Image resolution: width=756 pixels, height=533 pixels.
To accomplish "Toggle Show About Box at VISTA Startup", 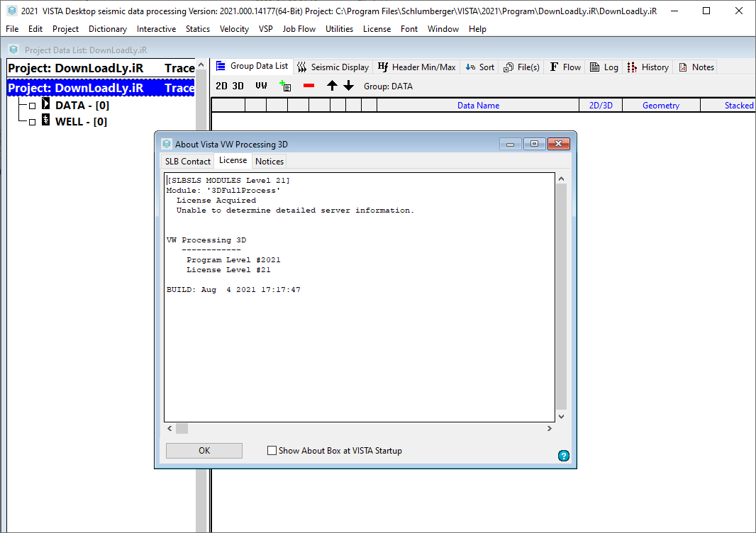I will coord(272,450).
